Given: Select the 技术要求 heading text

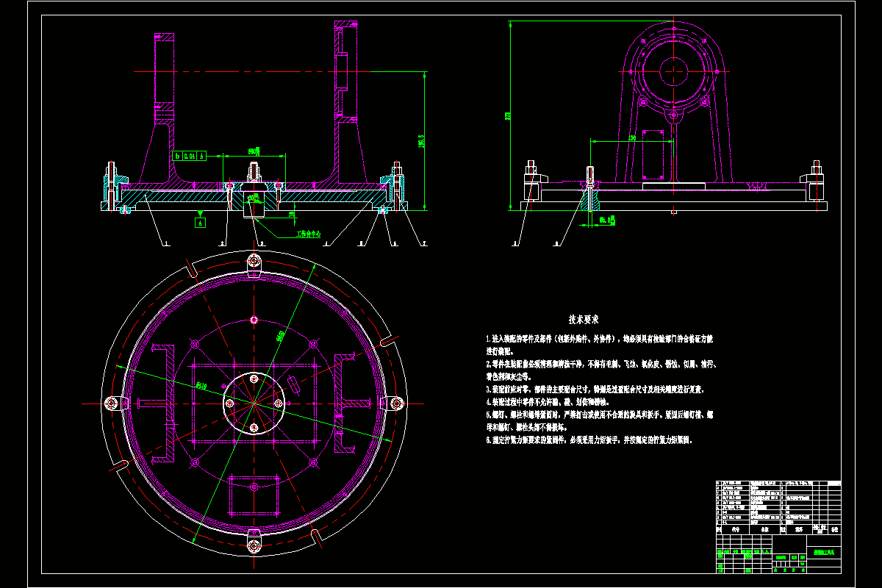Looking at the screenshot, I should pos(584,320).
